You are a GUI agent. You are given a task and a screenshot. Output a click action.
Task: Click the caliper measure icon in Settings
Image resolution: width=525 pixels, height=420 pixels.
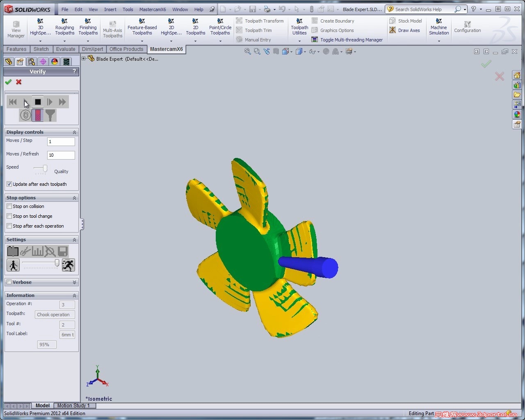coord(25,251)
